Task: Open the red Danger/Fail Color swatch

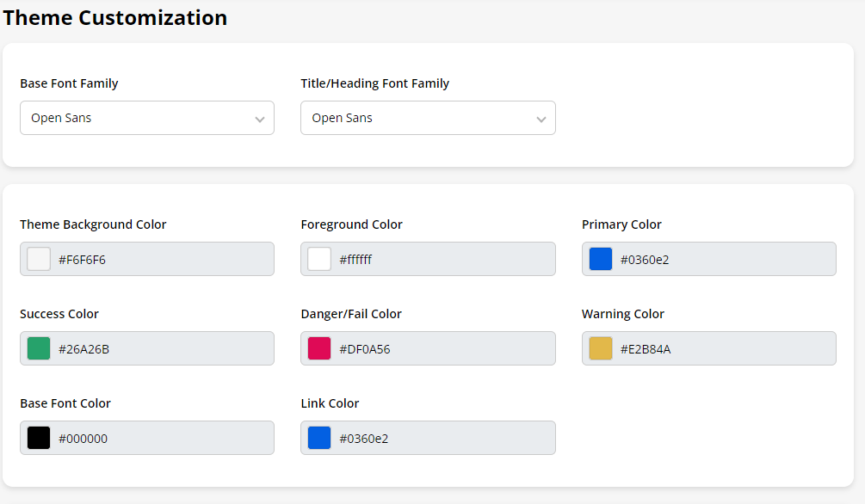Action: pyautogui.click(x=319, y=348)
